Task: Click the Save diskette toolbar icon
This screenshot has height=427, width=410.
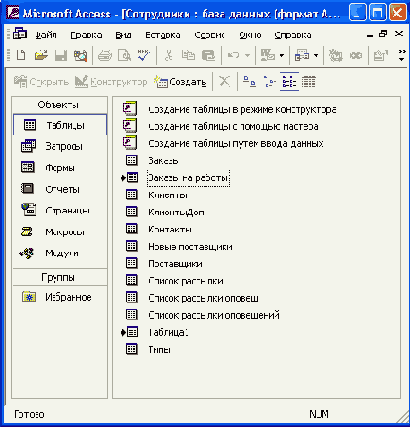Action: 61,55
